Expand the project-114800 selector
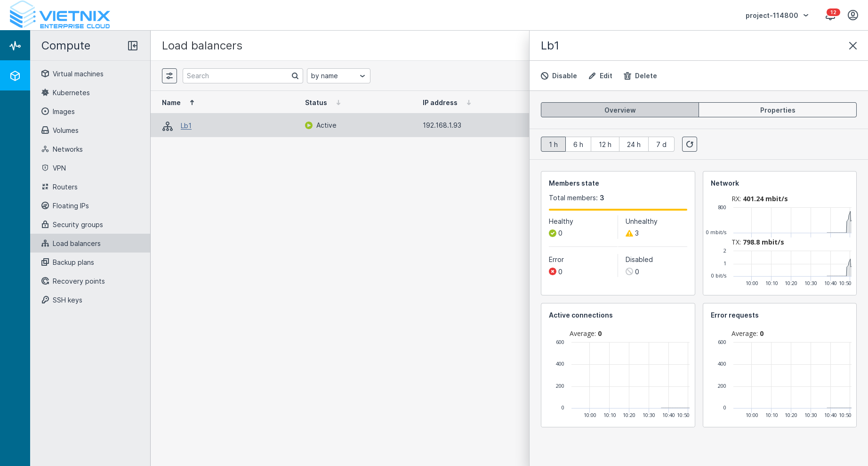 pyautogui.click(x=776, y=15)
